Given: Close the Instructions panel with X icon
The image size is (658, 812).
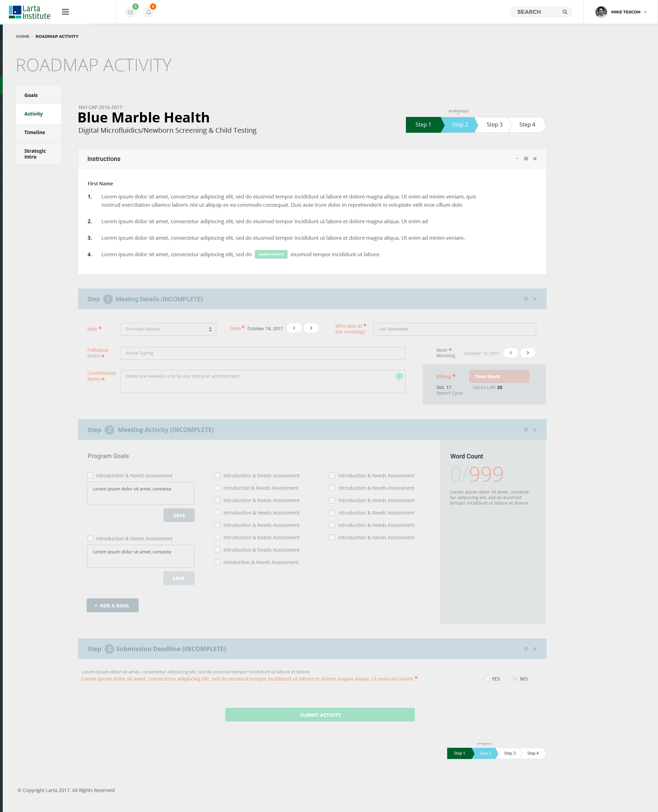Looking at the screenshot, I should pos(535,159).
